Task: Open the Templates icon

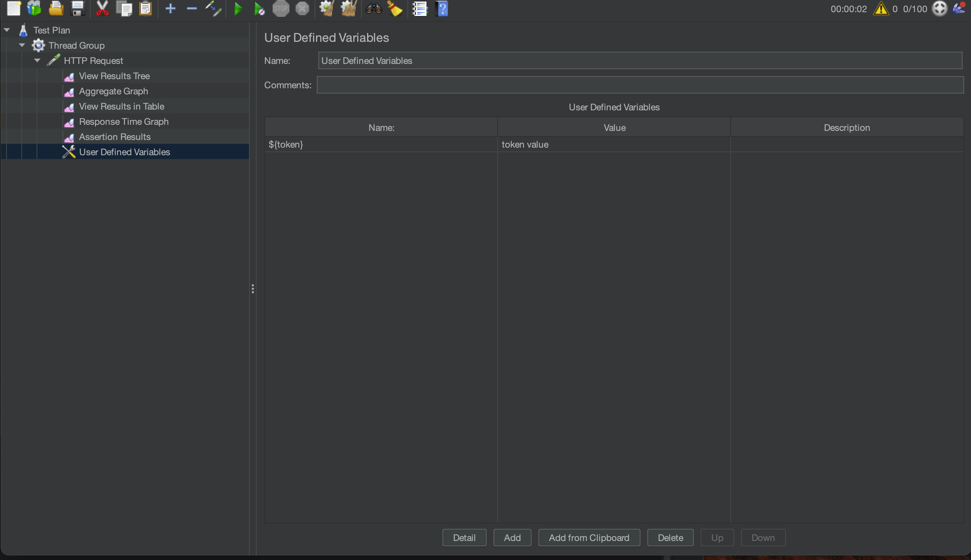Action: [x=34, y=8]
